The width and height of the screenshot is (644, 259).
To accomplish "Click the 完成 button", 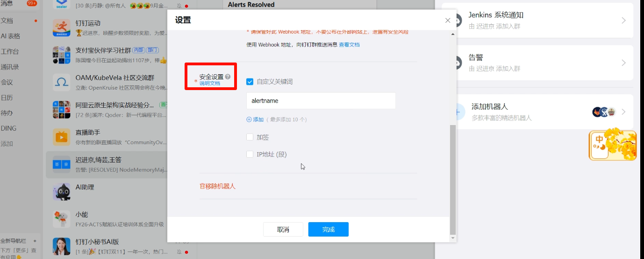I will click(329, 230).
